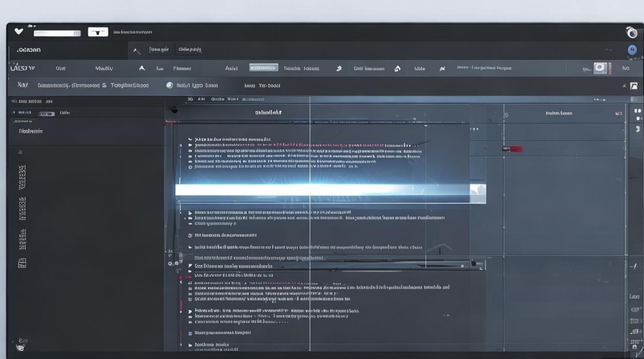
Task: Click the cursor arrow icon in second row
Action: [x=137, y=50]
